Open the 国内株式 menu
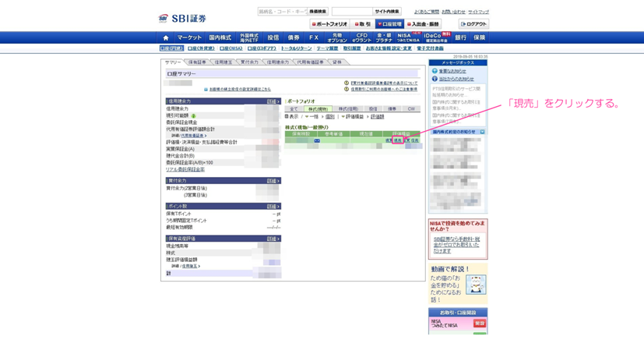Screen dimensions: 644x340 pyautogui.click(x=220, y=37)
